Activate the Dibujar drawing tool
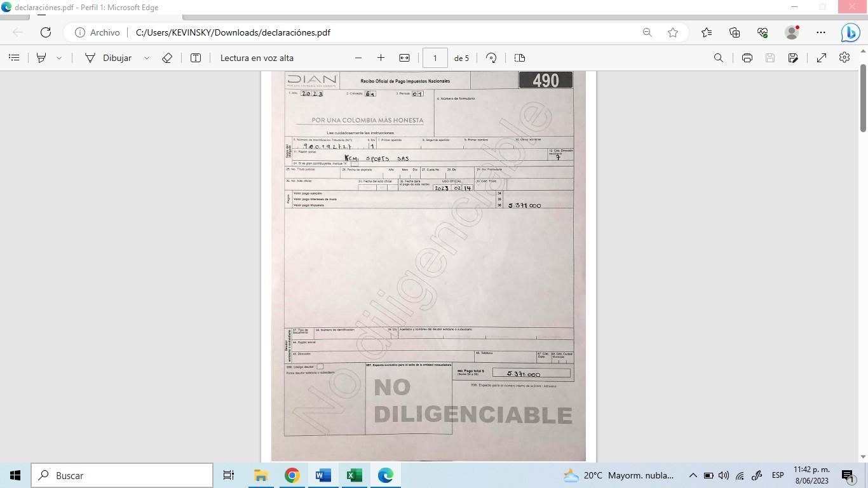The image size is (868, 488). coord(108,58)
